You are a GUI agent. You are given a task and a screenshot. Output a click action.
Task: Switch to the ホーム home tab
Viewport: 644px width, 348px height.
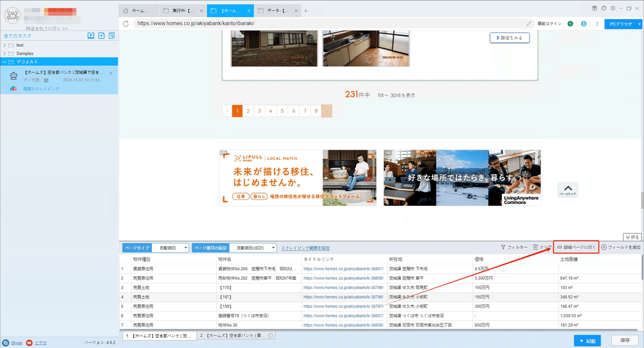[x=138, y=11]
